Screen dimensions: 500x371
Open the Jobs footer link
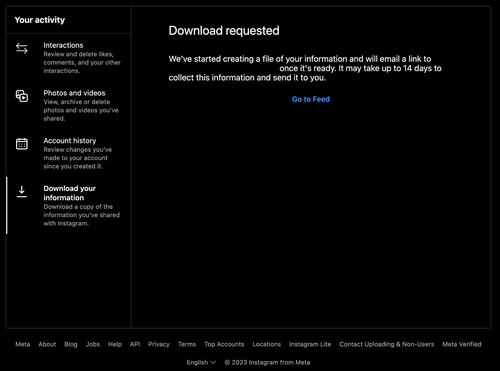93,344
